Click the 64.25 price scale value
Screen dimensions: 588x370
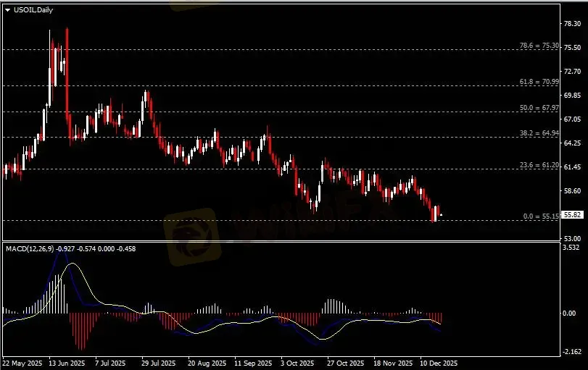(x=572, y=143)
